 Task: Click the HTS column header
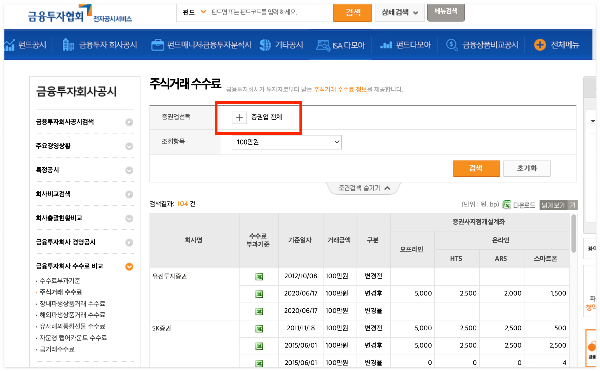[457, 259]
